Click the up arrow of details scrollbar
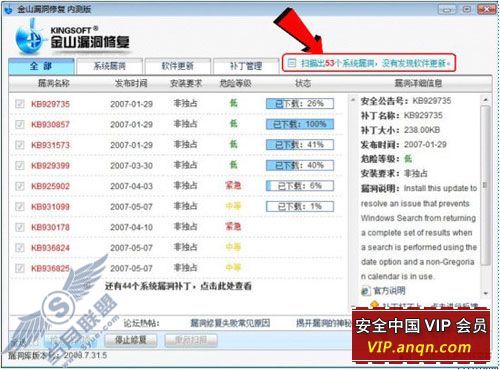Viewport: 500px width, 370px height. pos(485,100)
